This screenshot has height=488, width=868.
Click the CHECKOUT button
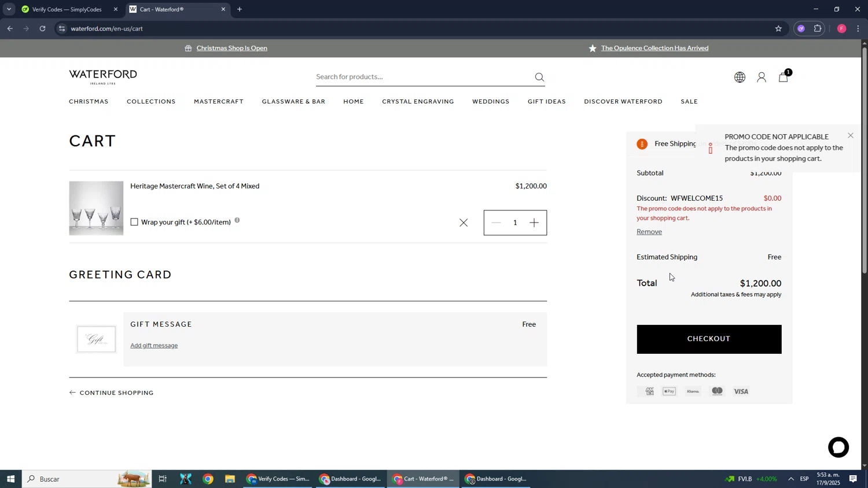[x=709, y=339]
